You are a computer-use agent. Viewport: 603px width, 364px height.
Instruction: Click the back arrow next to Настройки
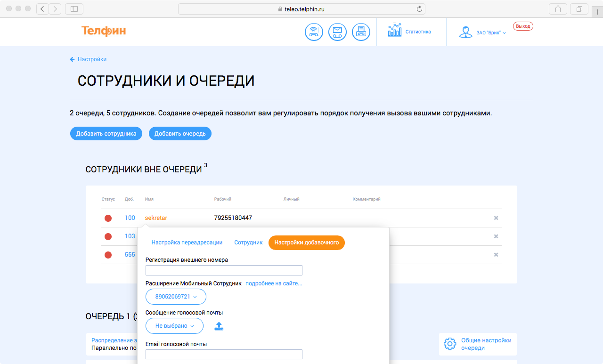tap(71, 59)
